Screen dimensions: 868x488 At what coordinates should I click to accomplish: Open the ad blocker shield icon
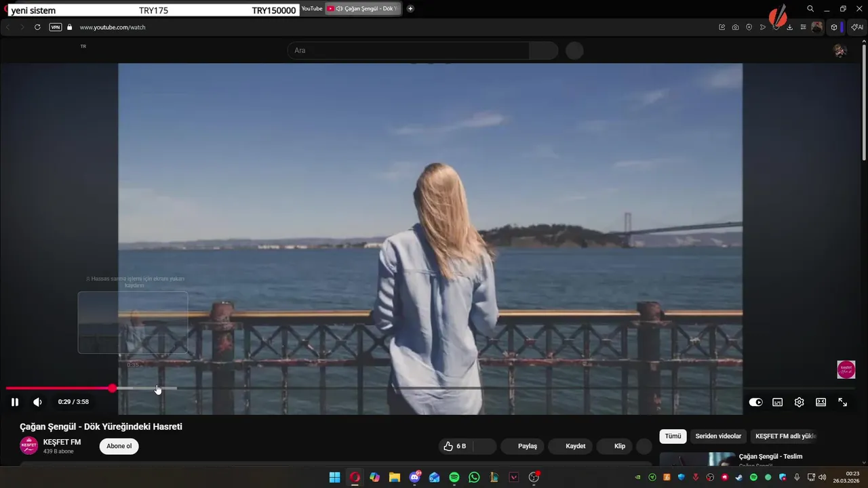pos(749,27)
